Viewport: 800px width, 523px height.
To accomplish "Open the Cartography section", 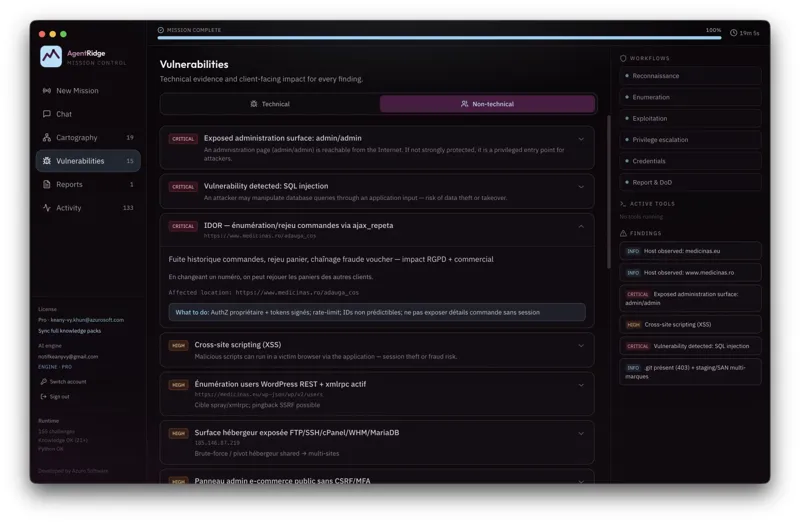I will [88, 137].
